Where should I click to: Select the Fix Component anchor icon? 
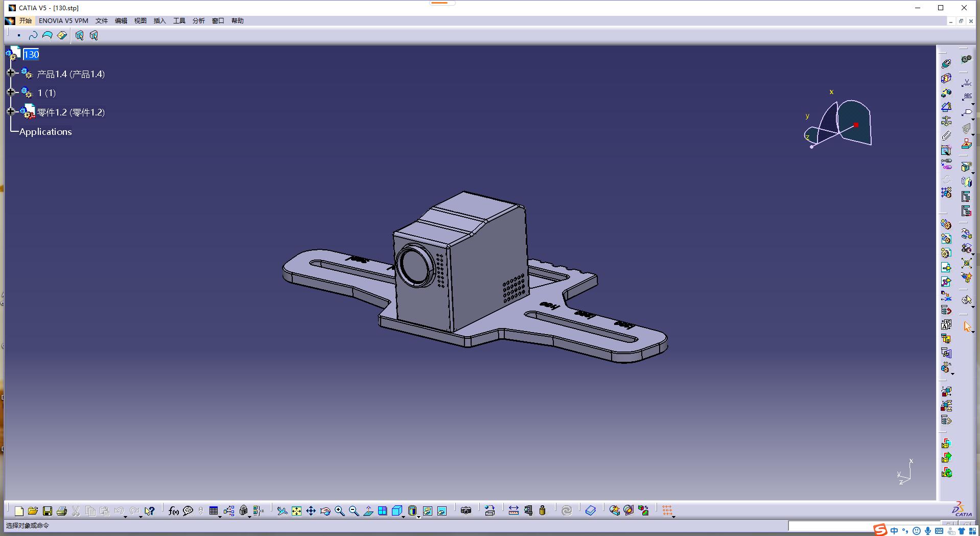pyautogui.click(x=946, y=121)
